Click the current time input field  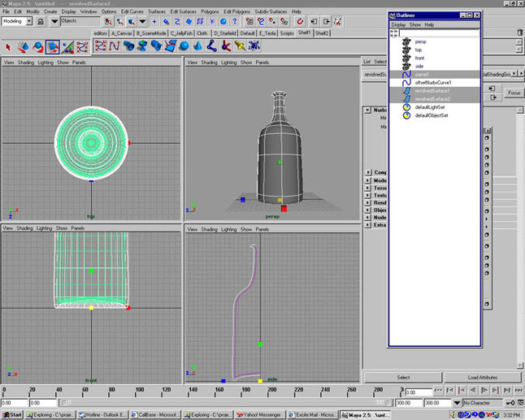419,392
